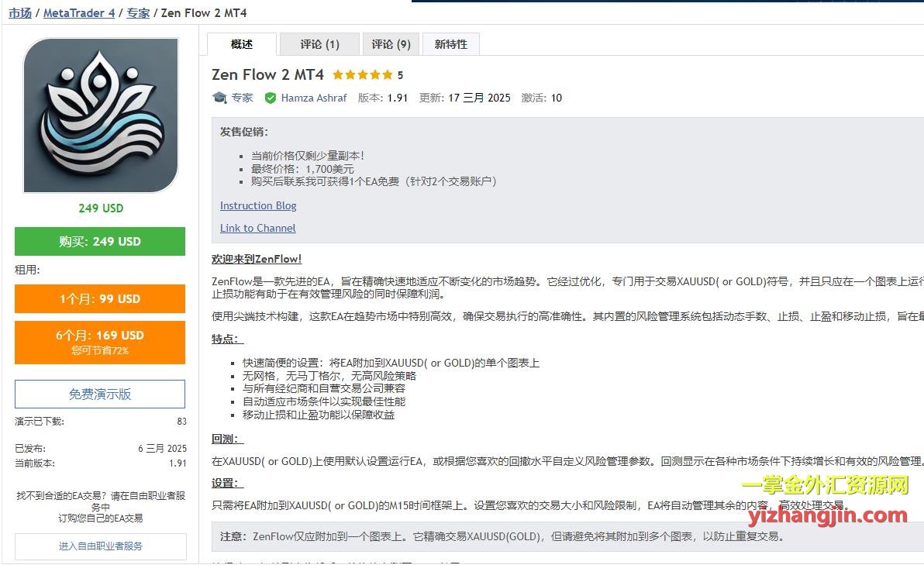
Task: Rent for 6个月: 169 USD
Action: pos(99,343)
